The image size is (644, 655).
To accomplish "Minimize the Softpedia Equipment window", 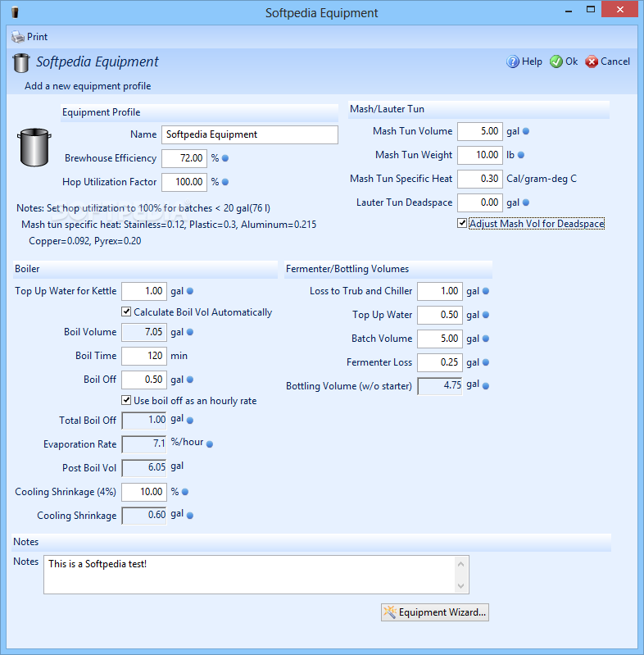I will [569, 10].
